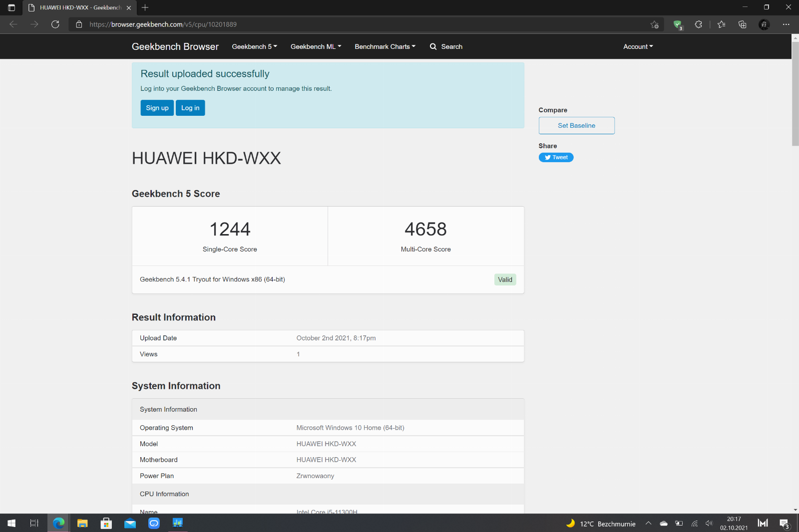Click the page vertical scrollbar thumb

[x=795, y=94]
